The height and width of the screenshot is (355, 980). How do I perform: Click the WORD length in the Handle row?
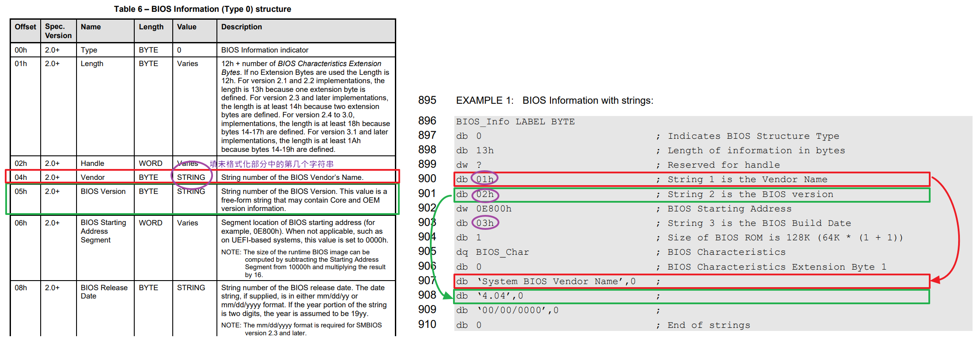(x=150, y=163)
